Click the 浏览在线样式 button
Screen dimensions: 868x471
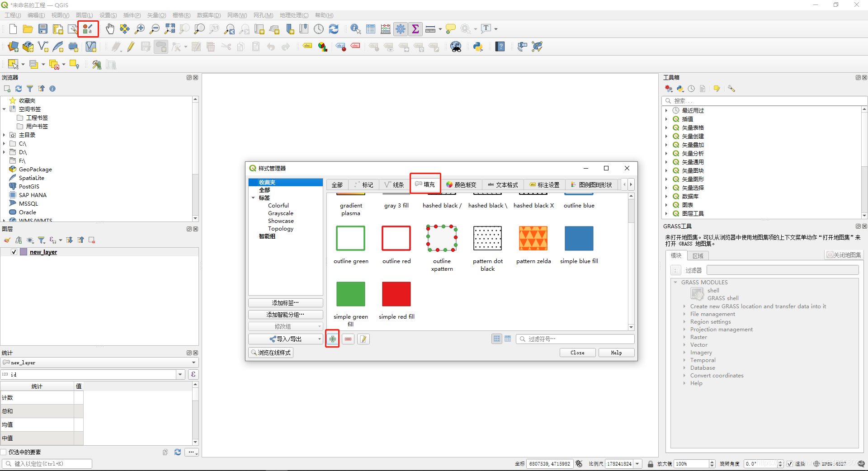[271, 353]
